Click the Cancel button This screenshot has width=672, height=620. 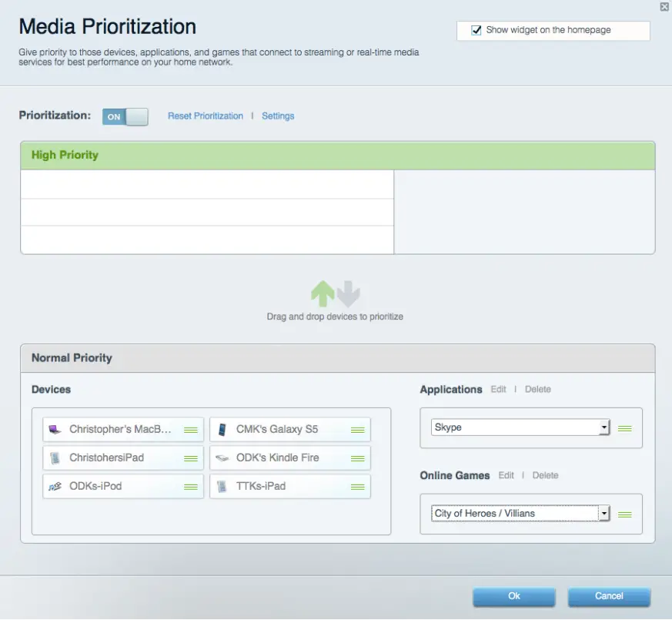(x=609, y=596)
